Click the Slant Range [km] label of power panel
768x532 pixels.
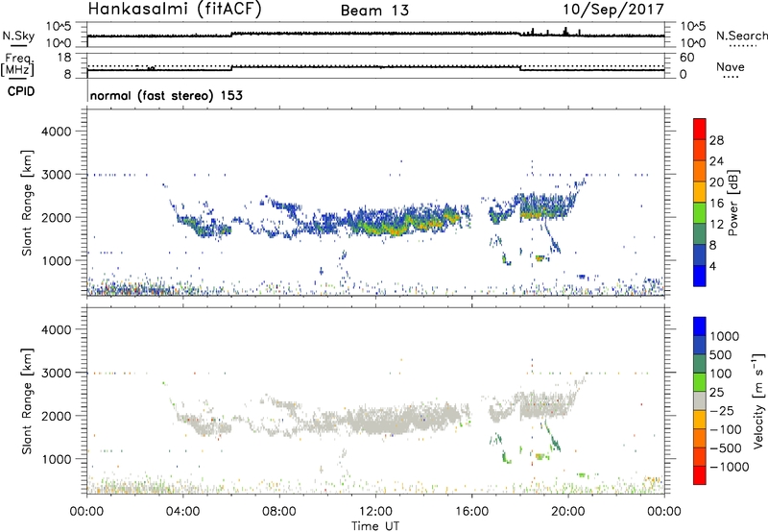pos(27,203)
